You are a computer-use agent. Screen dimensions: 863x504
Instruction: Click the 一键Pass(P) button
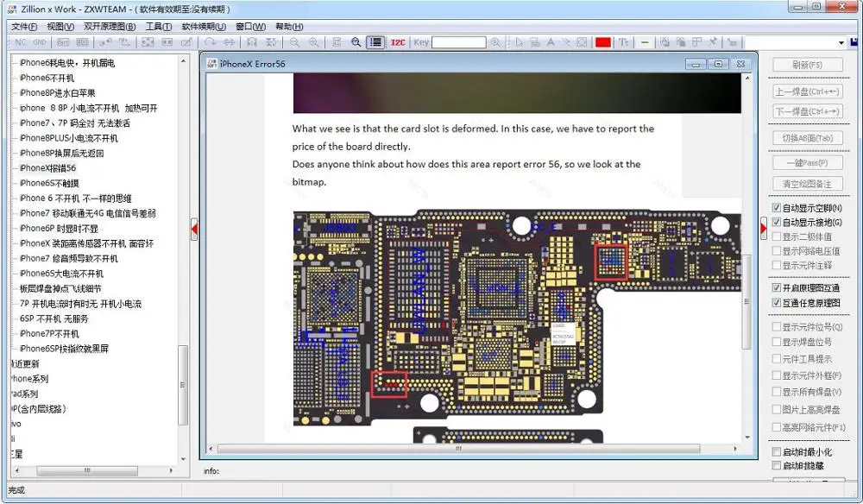pyautogui.click(x=808, y=163)
